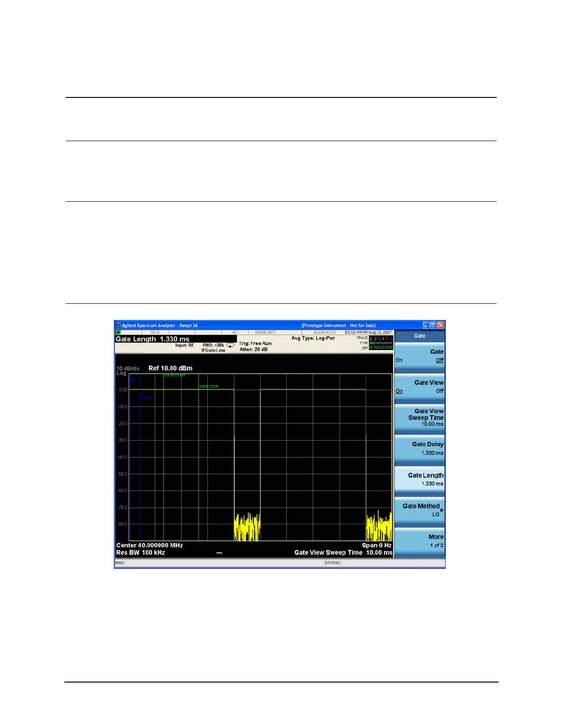Click the MSG status bar area

coord(219,563)
